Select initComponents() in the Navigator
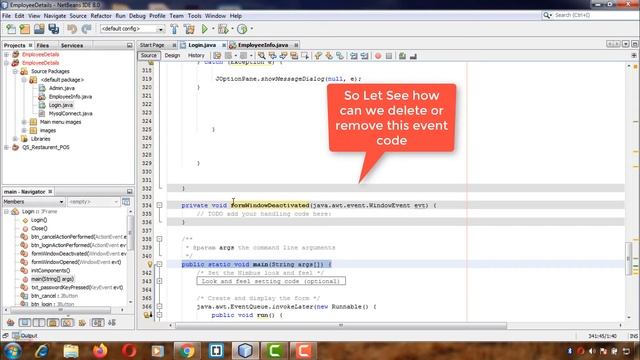Viewport: 640px width, 360px height. click(x=50, y=271)
